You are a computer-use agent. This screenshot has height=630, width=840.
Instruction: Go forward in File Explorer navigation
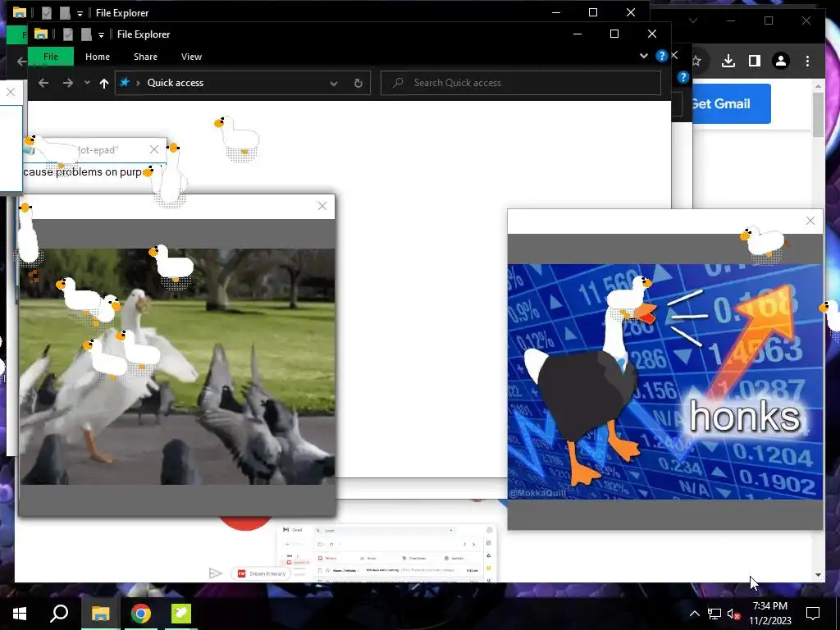[67, 83]
